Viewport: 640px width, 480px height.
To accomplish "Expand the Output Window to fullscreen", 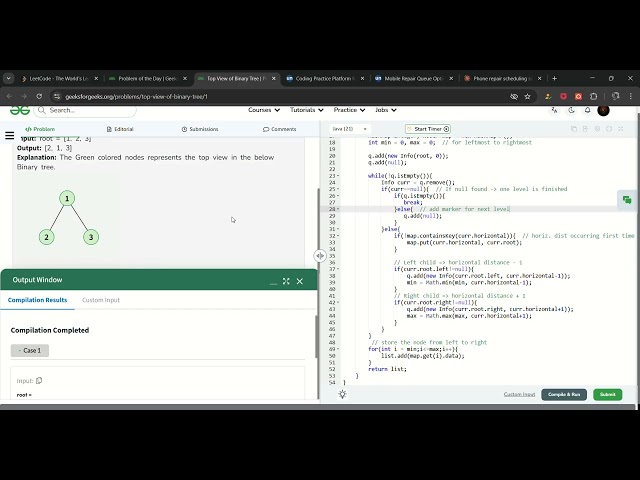I will pos(286,281).
